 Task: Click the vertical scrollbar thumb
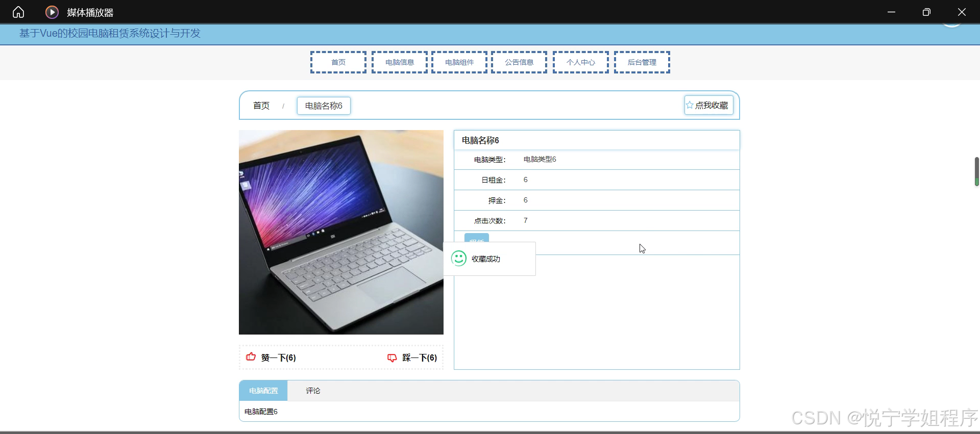point(976,171)
